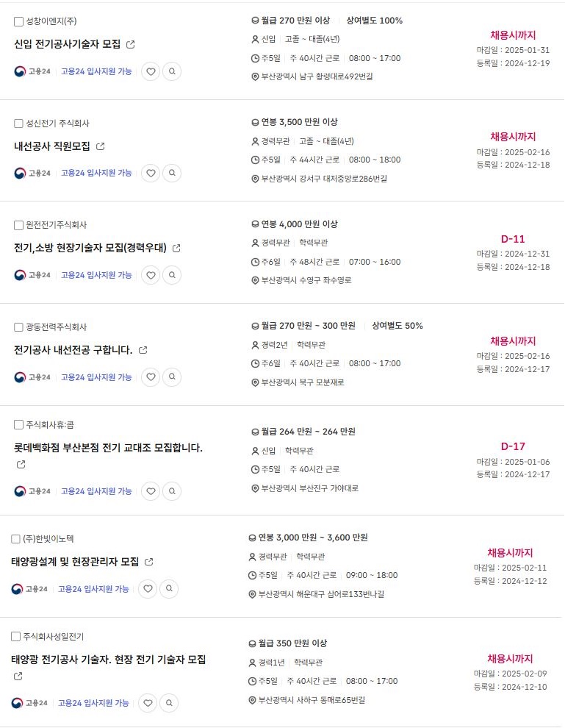565x728 pixels.
Task: Open external link icon beside 신입 전기공사기술자 모집
Action: point(131,44)
